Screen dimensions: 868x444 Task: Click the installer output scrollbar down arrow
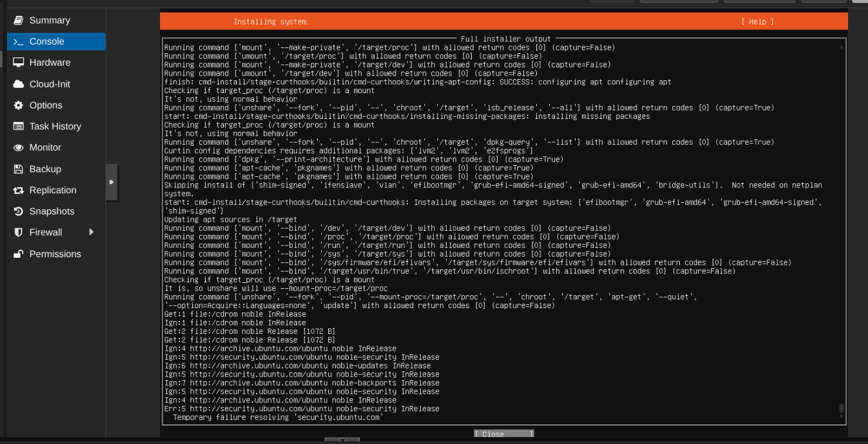tap(842, 417)
